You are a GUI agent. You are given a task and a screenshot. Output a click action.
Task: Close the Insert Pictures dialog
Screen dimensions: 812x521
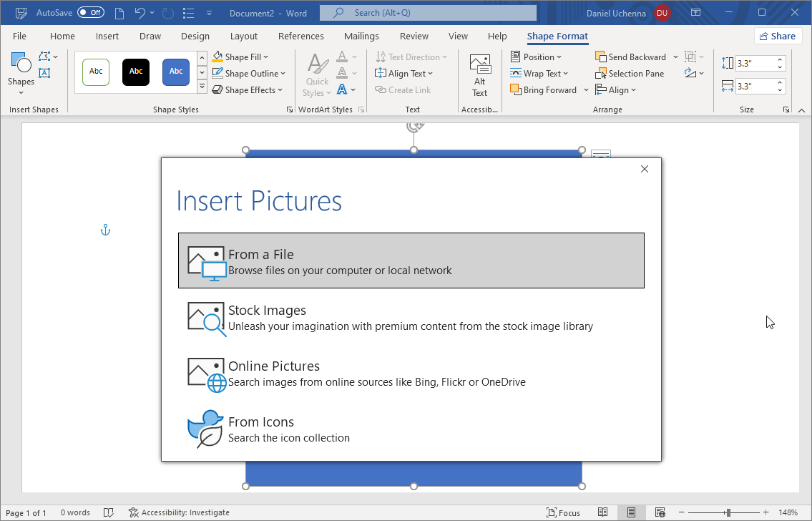tap(645, 169)
